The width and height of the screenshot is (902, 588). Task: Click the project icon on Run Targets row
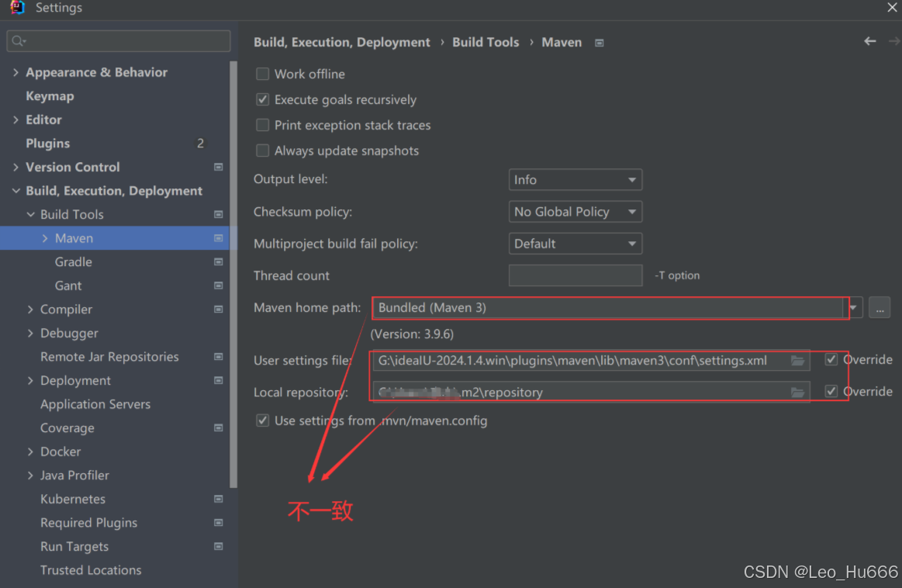[219, 546]
